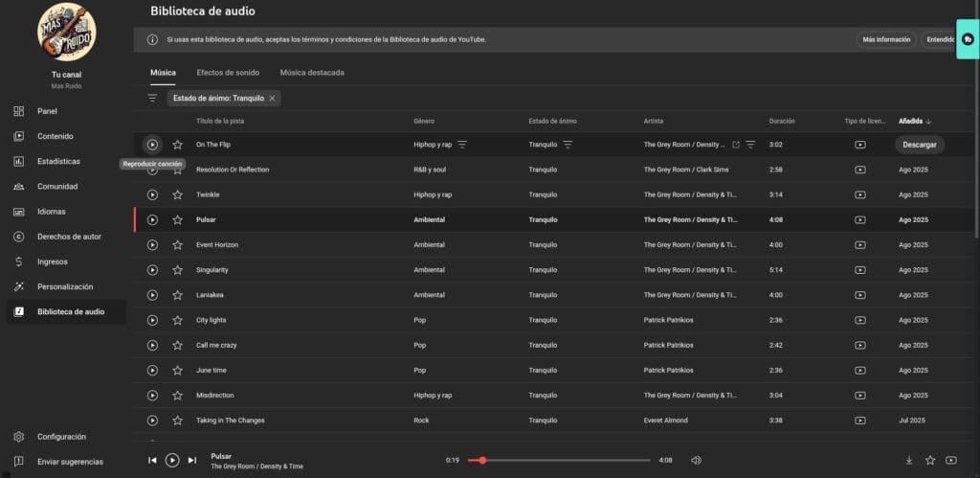Select Biblioteca de audio in the sidebar
Screen dimensions: 980x478
(66, 311)
